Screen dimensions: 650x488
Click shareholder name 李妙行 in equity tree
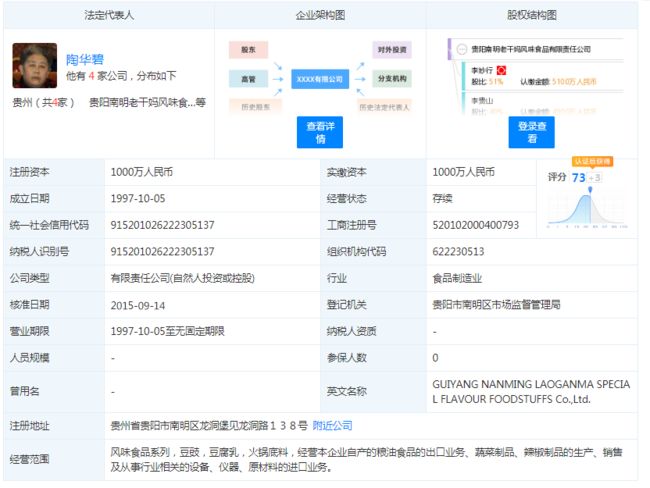(x=482, y=70)
